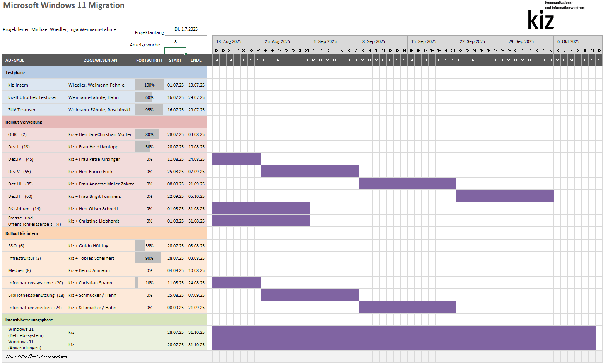This screenshot has height=364, width=603.
Task: Click the Windows 11 (Betriebssystem) Gantt bar
Action: pyautogui.click(x=404, y=332)
